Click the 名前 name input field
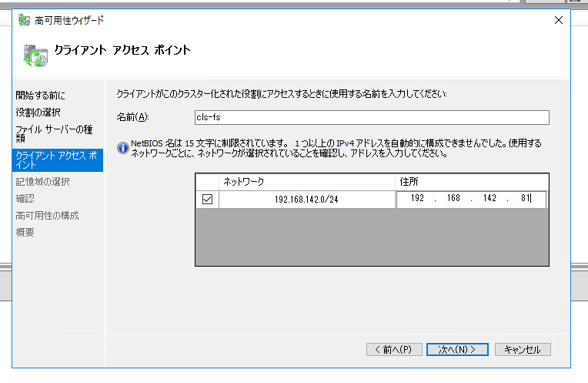The width and height of the screenshot is (588, 383). [372, 118]
